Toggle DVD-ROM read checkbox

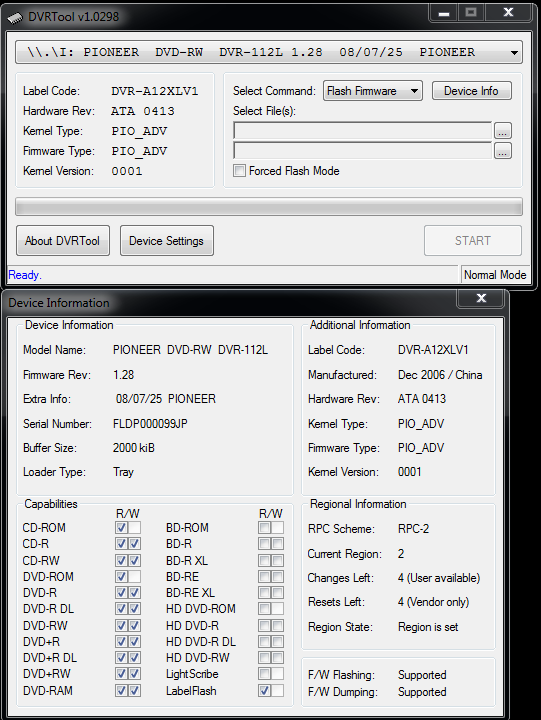pos(121,576)
